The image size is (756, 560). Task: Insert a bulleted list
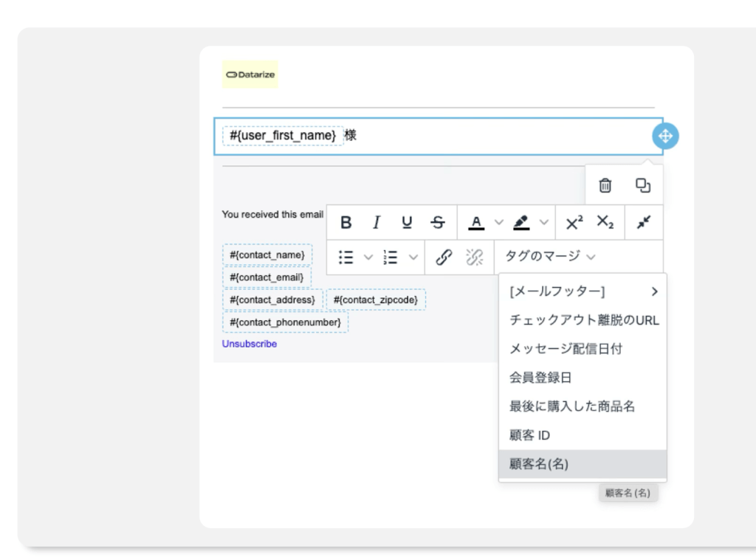pos(346,257)
